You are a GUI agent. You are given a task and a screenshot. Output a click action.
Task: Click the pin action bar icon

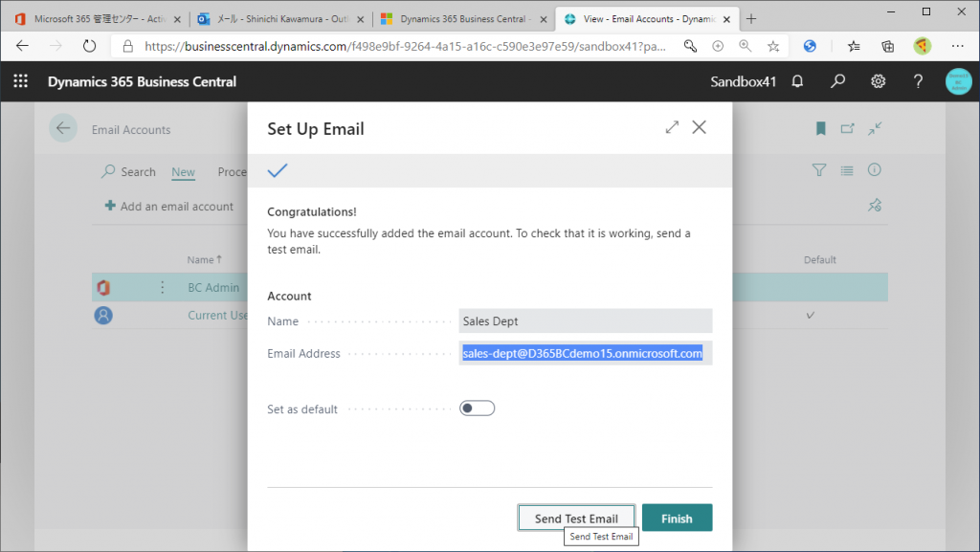pyautogui.click(x=875, y=205)
